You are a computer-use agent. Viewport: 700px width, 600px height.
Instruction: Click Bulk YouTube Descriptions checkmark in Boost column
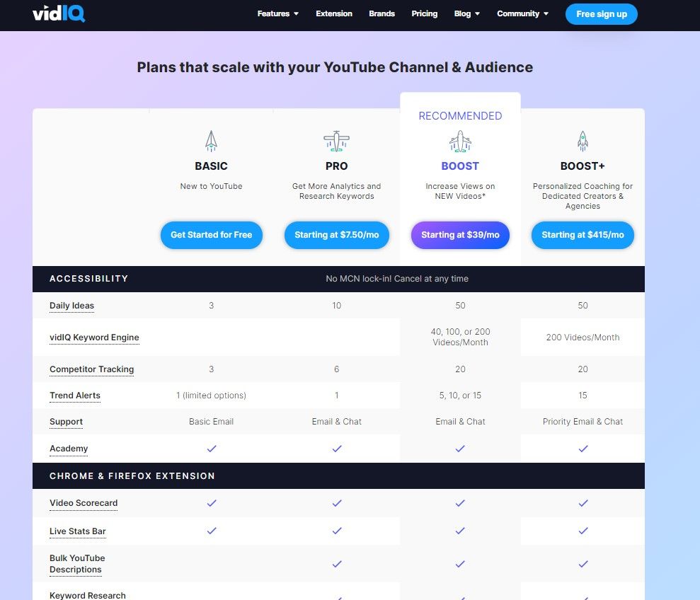460,565
